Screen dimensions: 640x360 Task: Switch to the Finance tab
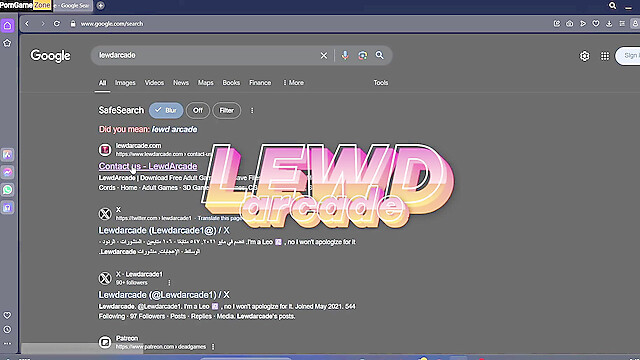click(x=260, y=82)
